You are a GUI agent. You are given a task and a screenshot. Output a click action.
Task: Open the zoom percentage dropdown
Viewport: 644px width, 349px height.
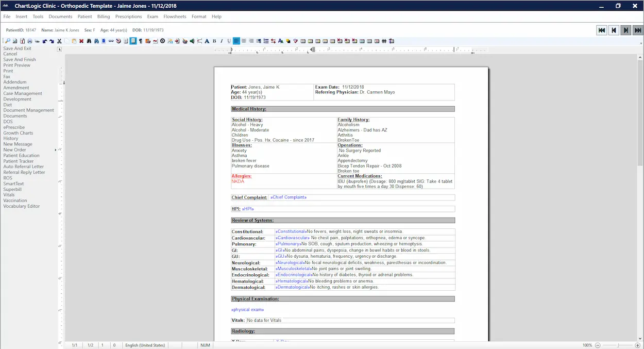click(x=587, y=345)
